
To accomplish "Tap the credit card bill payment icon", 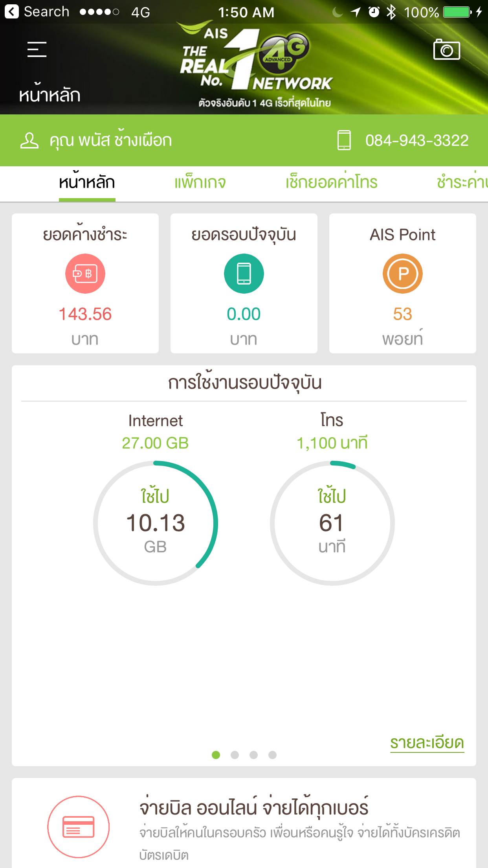I will point(79,826).
